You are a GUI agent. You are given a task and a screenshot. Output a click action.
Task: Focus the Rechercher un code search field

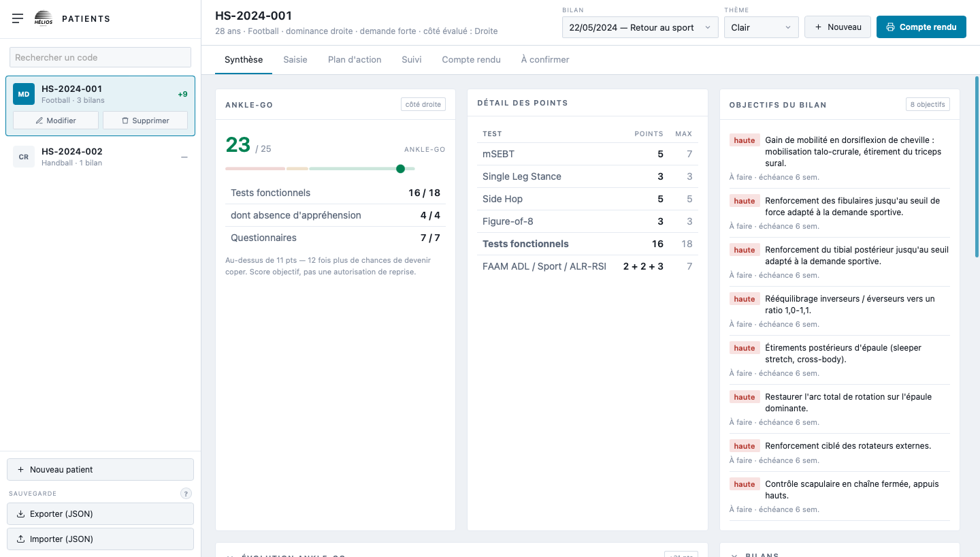(x=100, y=57)
